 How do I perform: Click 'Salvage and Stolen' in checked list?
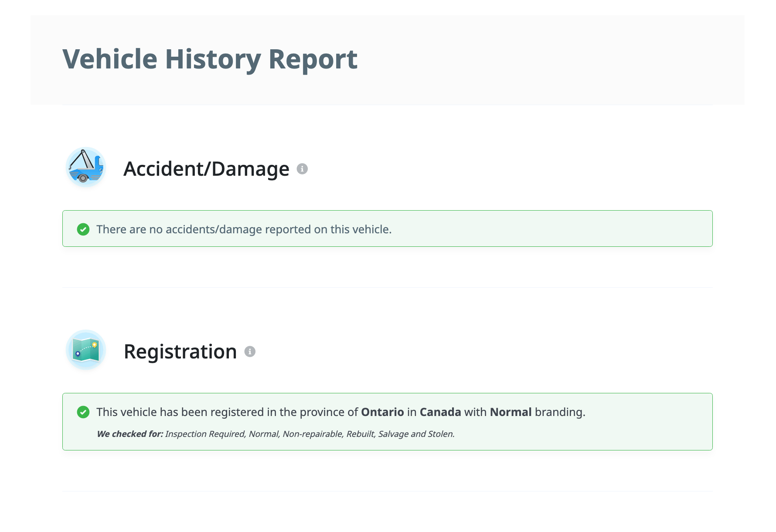(x=416, y=434)
